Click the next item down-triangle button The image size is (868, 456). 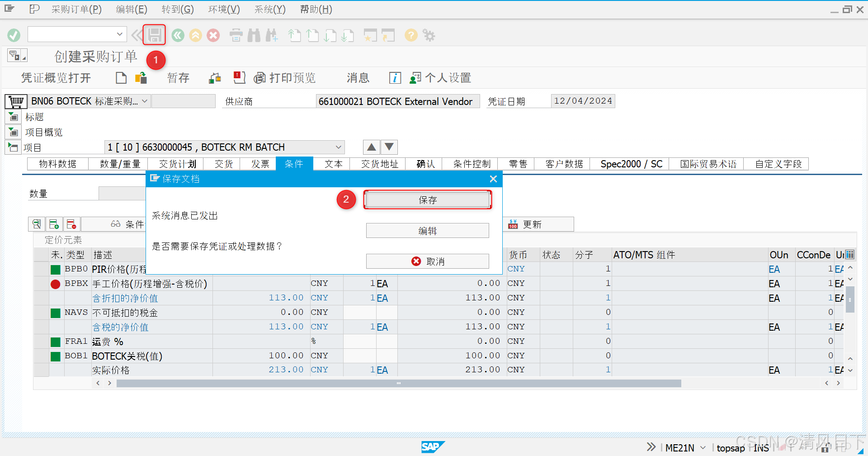(389, 147)
